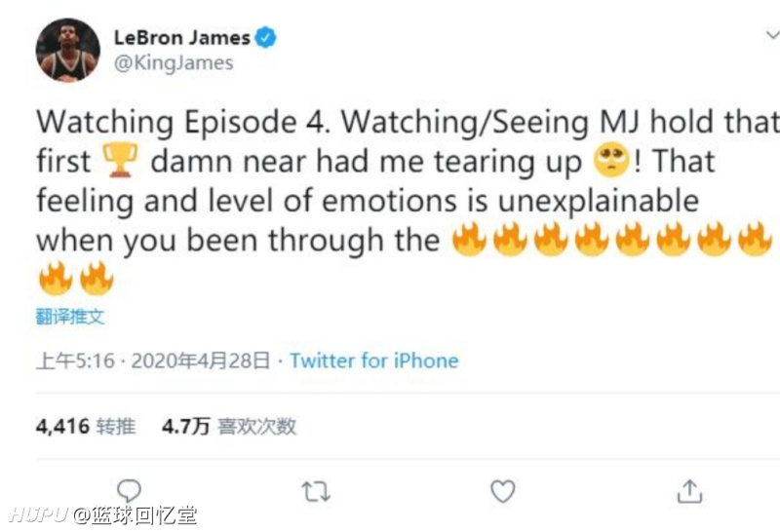The image size is (780, 532).
Task: Open the Twitter for iPhone link
Action: [x=374, y=361]
